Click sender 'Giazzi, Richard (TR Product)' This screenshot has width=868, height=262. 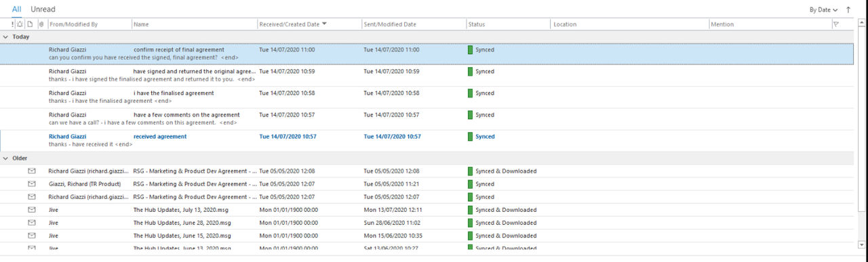click(85, 184)
